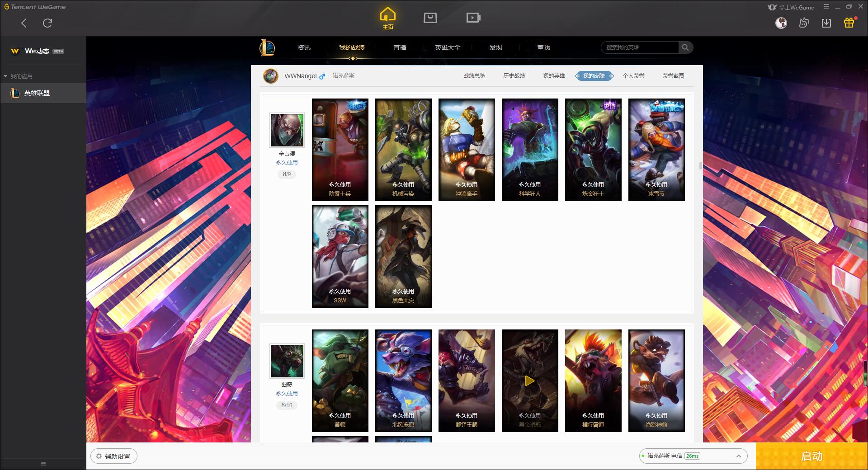Open the download manager icon

click(826, 23)
